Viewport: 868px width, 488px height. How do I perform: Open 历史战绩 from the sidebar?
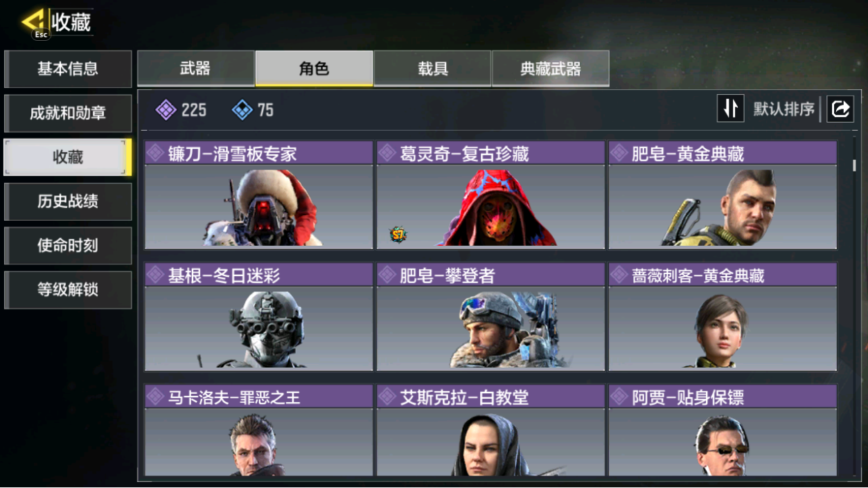pyautogui.click(x=68, y=201)
